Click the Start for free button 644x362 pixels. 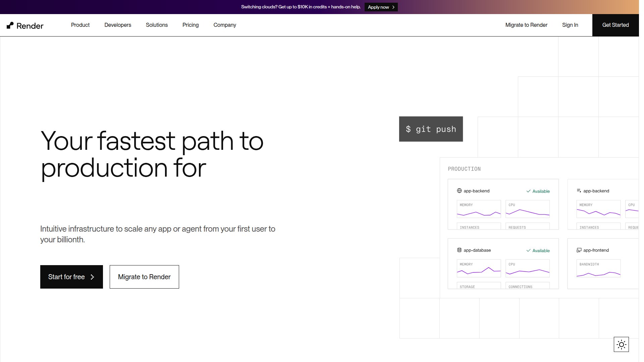pos(71,277)
